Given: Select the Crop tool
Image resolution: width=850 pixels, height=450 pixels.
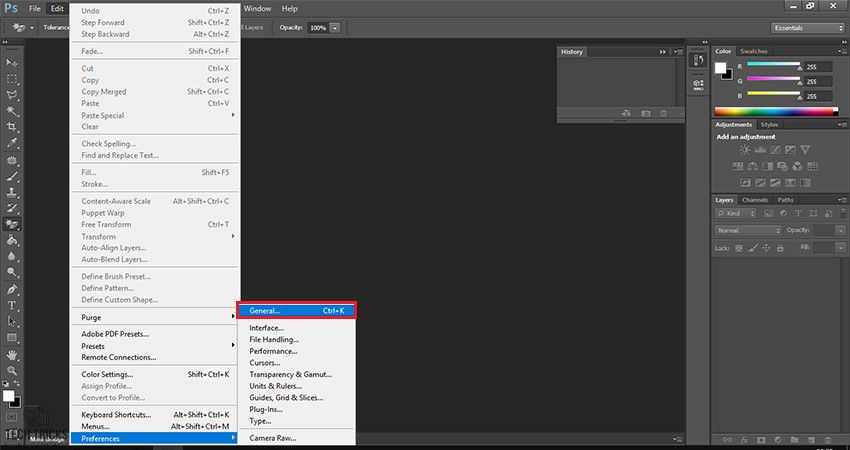Looking at the screenshot, I should (x=11, y=127).
